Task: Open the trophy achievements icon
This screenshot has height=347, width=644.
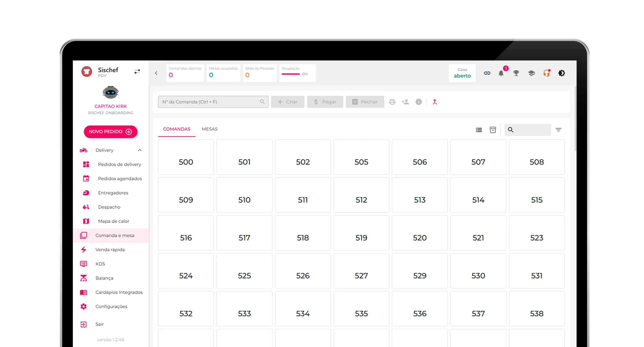Action: [516, 73]
